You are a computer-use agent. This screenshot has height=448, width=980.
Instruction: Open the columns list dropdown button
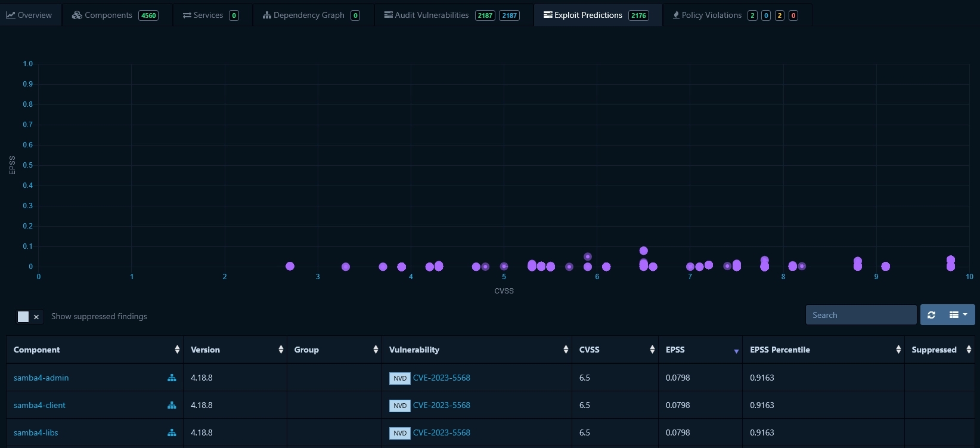959,315
